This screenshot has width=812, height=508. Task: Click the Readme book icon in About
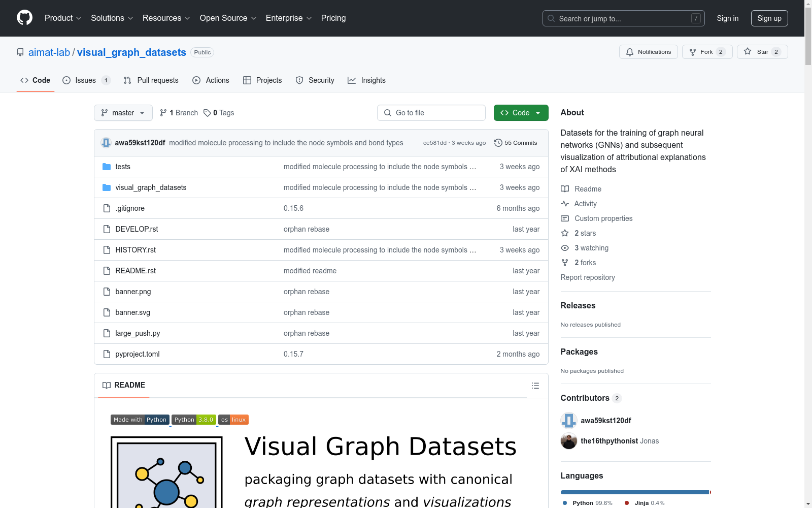565,189
